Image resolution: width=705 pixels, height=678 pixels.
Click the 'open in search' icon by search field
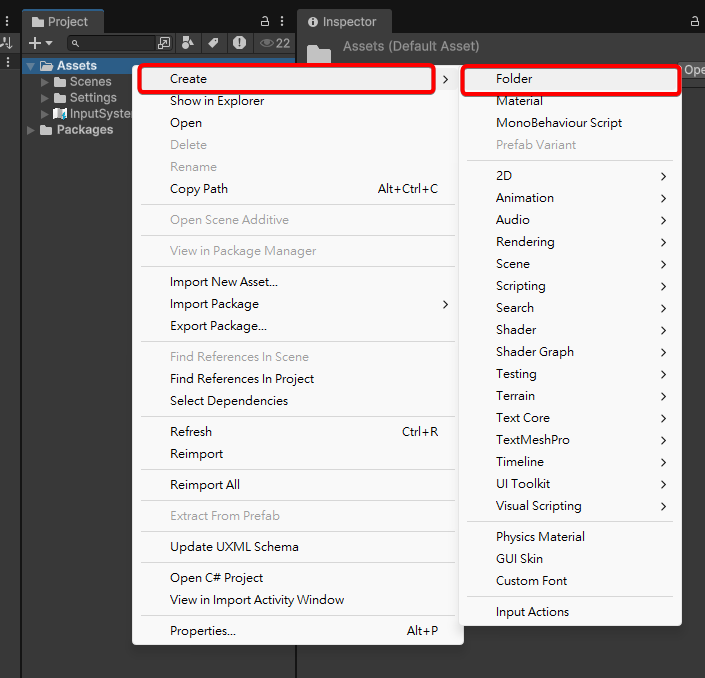[x=164, y=43]
